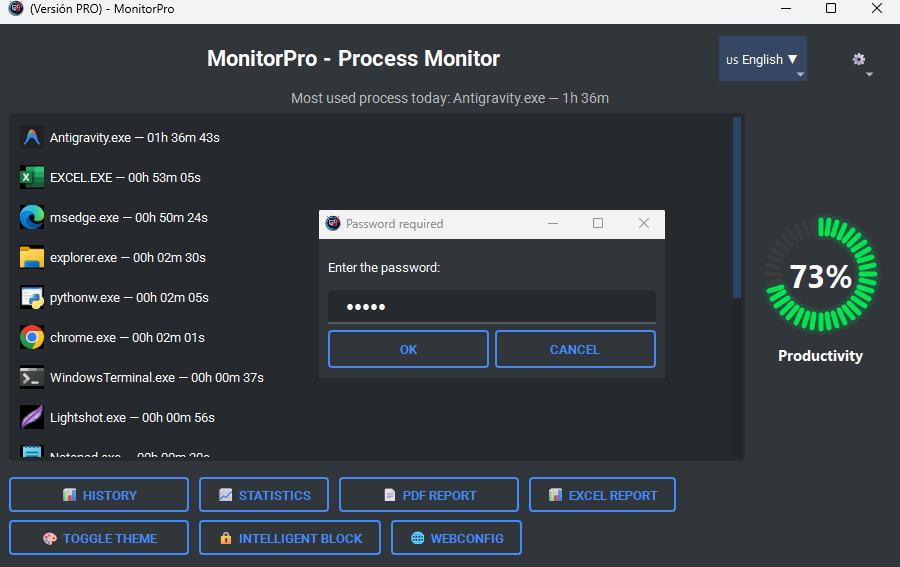Select 'EXCEL.EXE — 00h 53m 05s' row

[x=373, y=177]
